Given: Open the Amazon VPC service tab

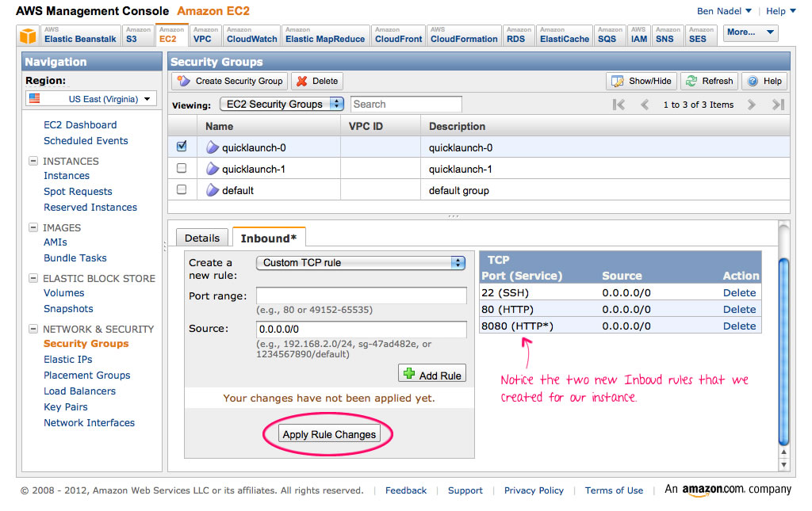Looking at the screenshot, I should point(205,35).
